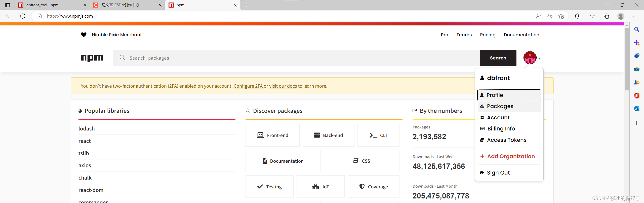Click the browser back arrow
This screenshot has height=203, width=644.
point(9,16)
